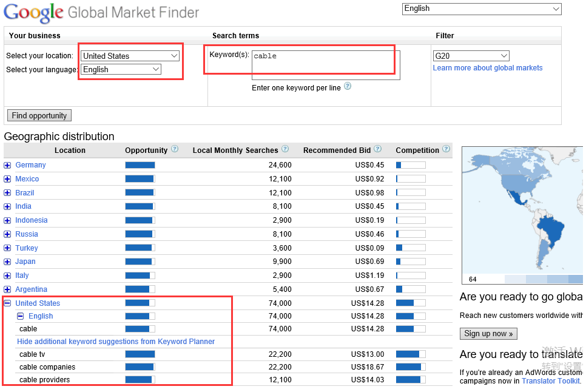Screen dimensions: 586x392
Task: Expand the Germany row
Action: 7,165
